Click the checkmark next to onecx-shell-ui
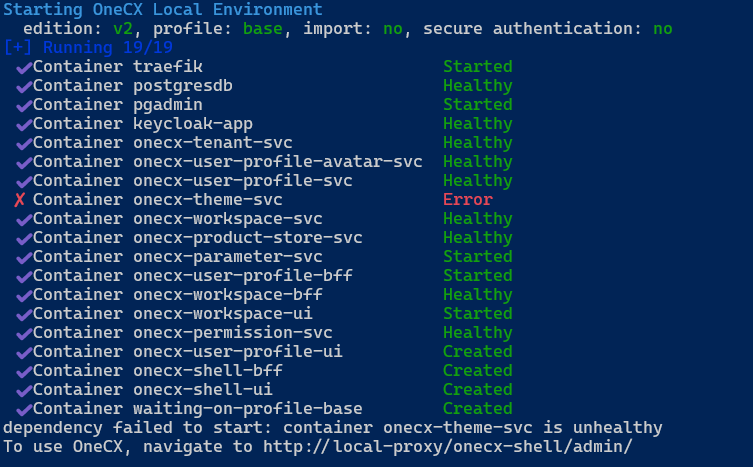The width and height of the screenshot is (753, 467). coord(24,390)
